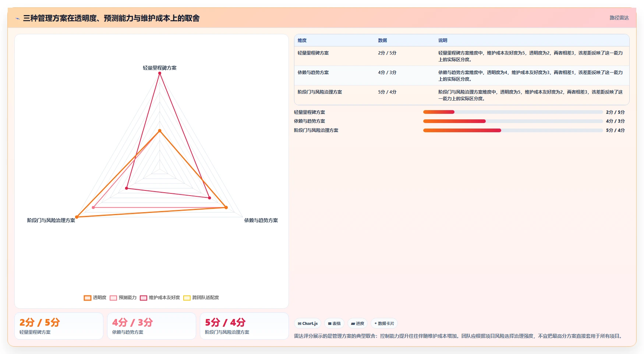Click the 路径雷达 label in the header
This screenshot has height=354, width=644.
[619, 18]
